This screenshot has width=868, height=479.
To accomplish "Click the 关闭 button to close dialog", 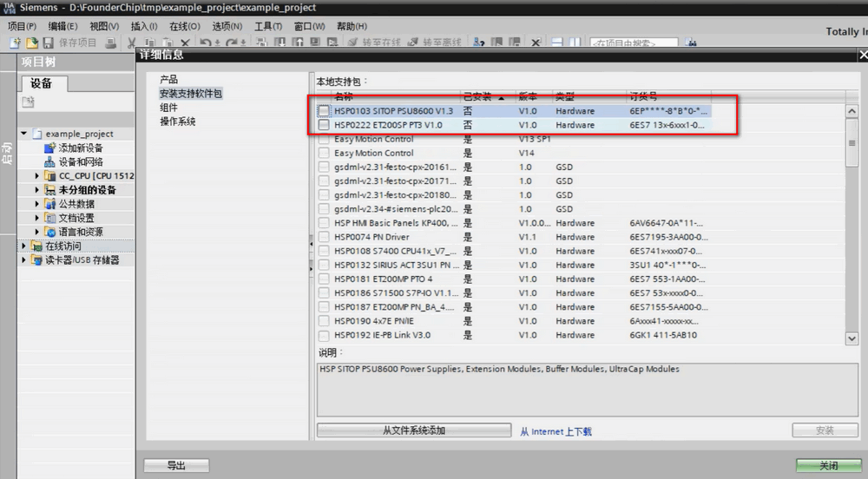I will click(828, 465).
